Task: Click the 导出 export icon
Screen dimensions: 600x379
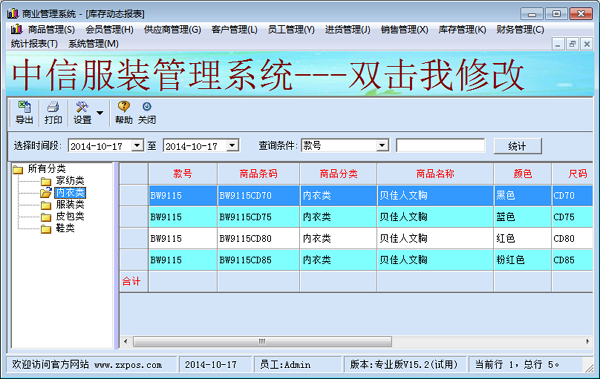Action: click(x=24, y=108)
